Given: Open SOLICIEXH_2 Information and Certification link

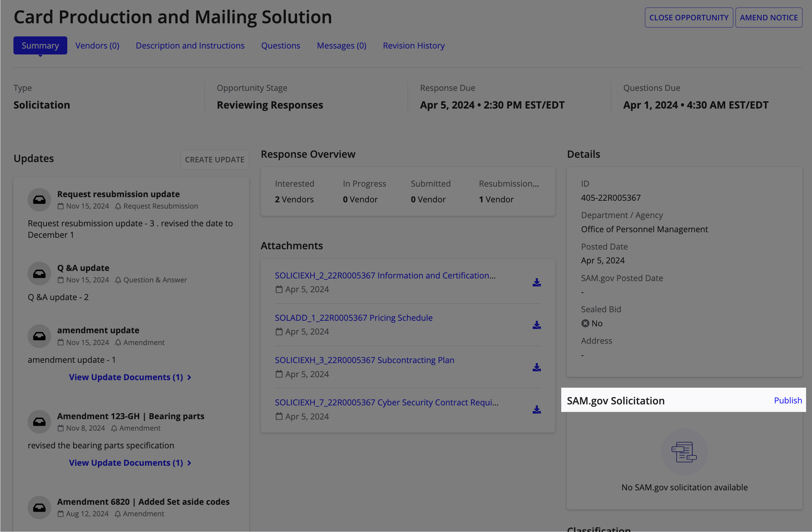Looking at the screenshot, I should coord(385,275).
